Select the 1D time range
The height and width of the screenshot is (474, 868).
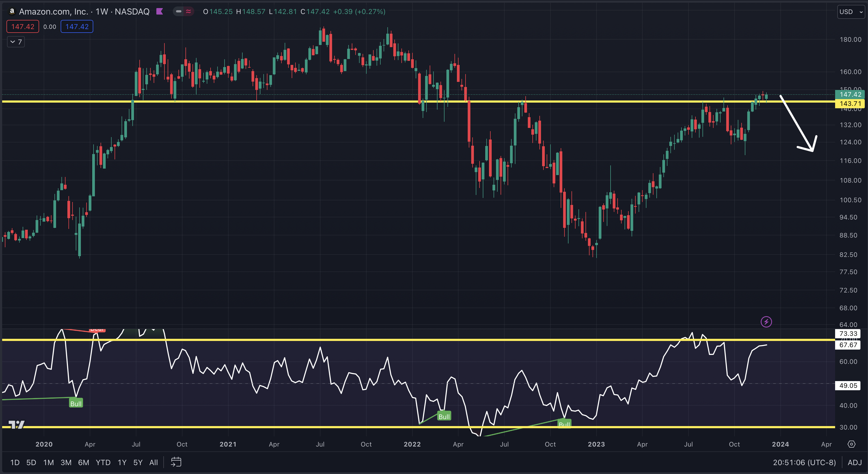[x=15, y=463]
